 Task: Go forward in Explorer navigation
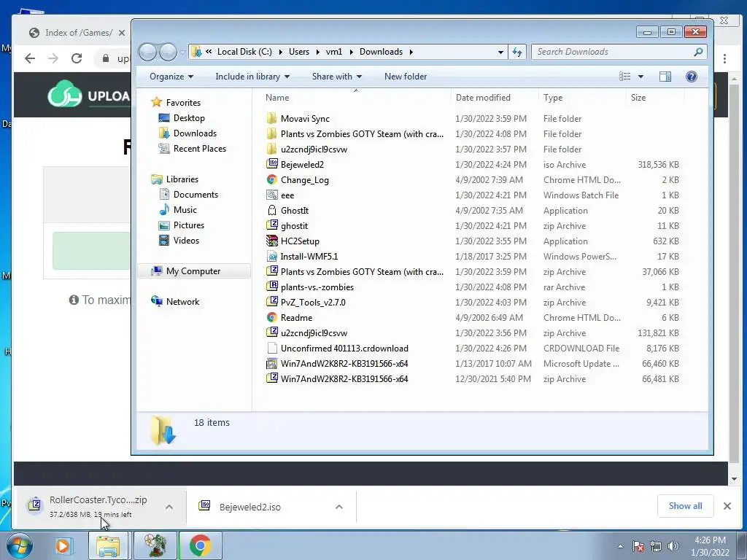click(x=168, y=52)
